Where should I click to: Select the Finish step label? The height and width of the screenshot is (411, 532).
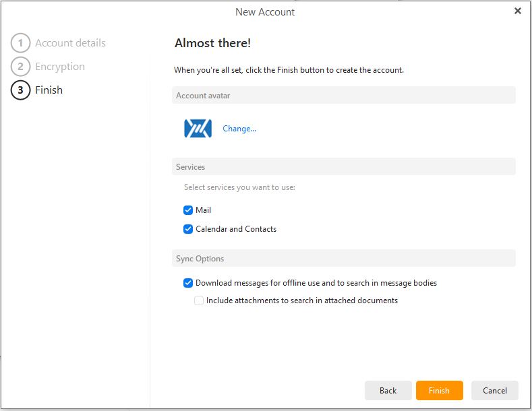click(49, 90)
